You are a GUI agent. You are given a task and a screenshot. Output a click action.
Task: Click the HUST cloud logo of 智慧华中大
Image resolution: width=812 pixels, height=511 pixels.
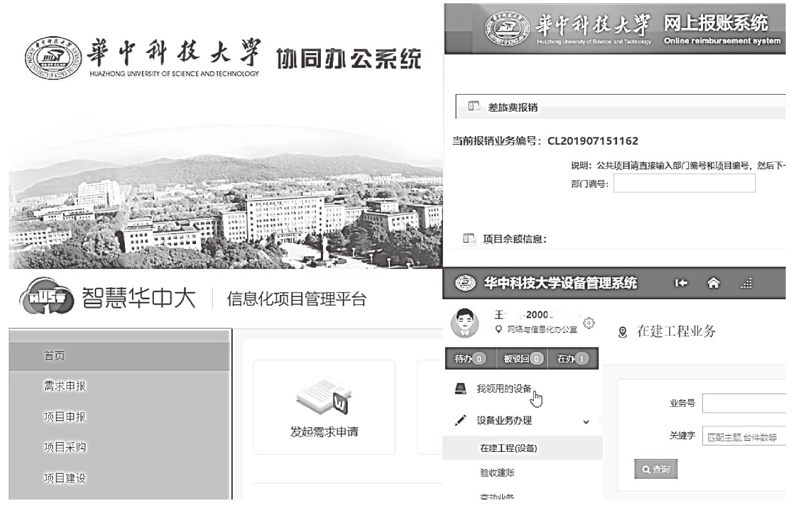click(47, 297)
